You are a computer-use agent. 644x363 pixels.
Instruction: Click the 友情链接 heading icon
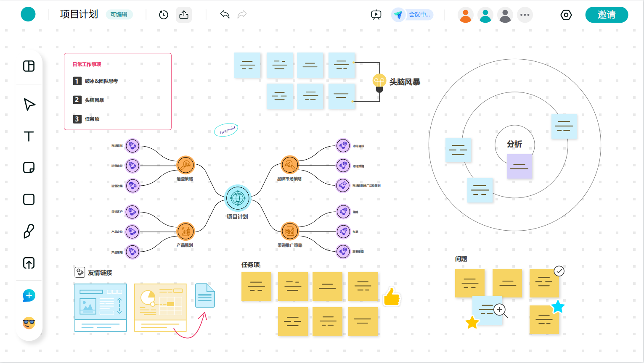tap(80, 272)
